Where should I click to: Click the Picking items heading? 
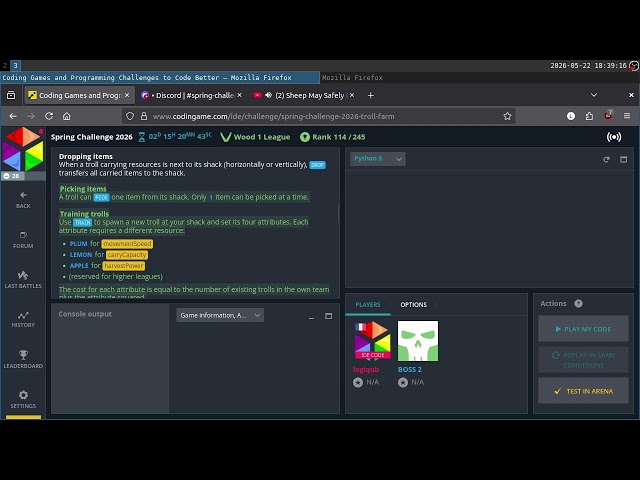83,189
